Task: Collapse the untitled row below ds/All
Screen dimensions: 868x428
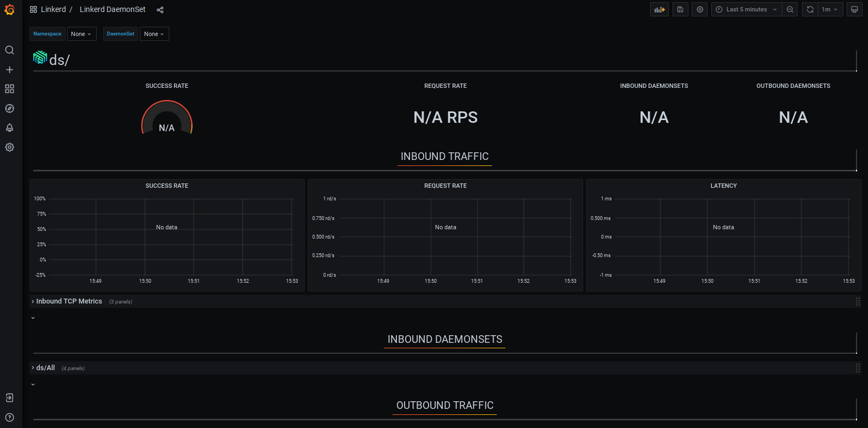Action: coord(33,384)
